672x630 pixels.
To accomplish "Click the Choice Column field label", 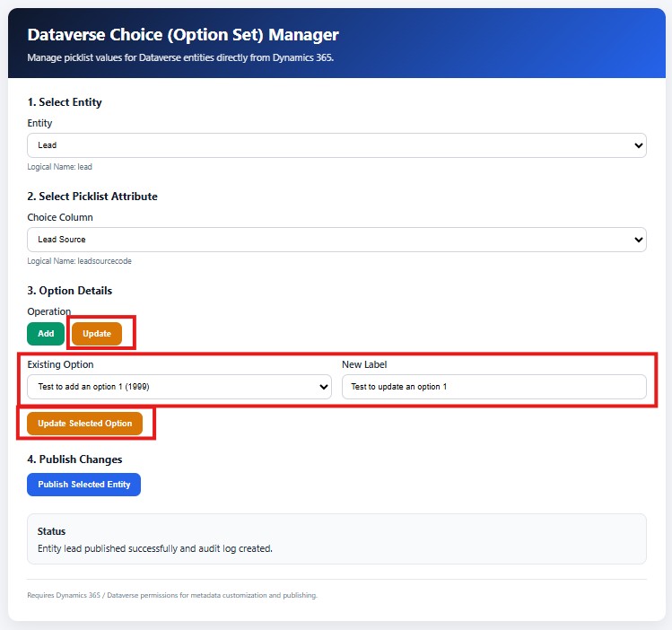I will (x=60, y=217).
